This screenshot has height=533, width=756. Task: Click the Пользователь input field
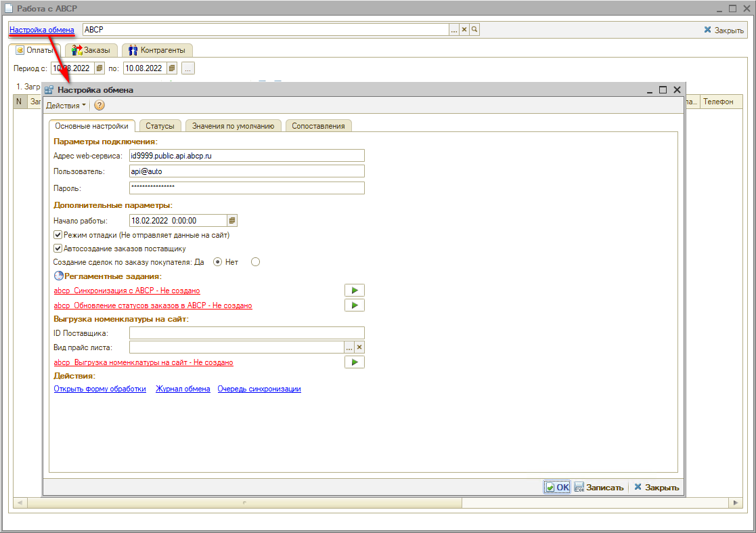[247, 171]
